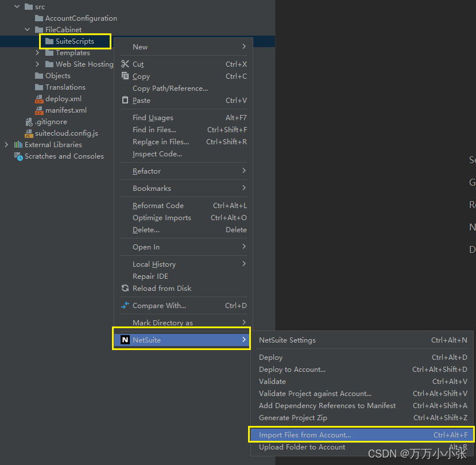Screen dimensions: 476x465
Task: Click the External Libraries bars icon
Action: click(18, 145)
